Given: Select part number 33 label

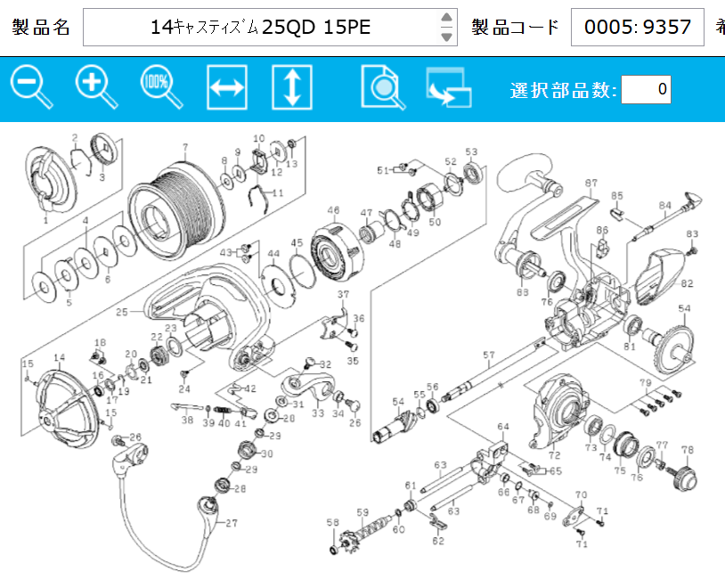Looking at the screenshot, I should point(318,412).
